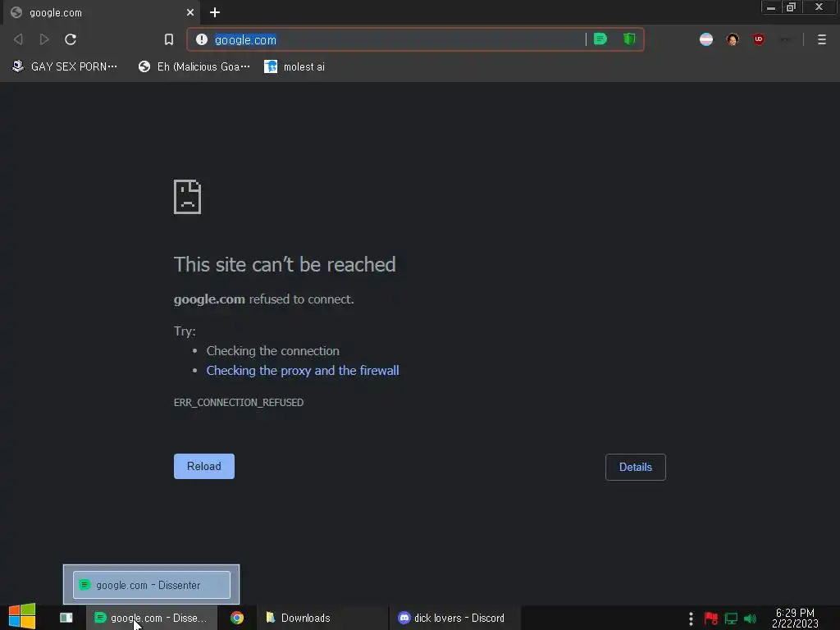Image resolution: width=840 pixels, height=630 pixels.
Task: Open the clock showing 6:29 PM
Action: (795, 618)
